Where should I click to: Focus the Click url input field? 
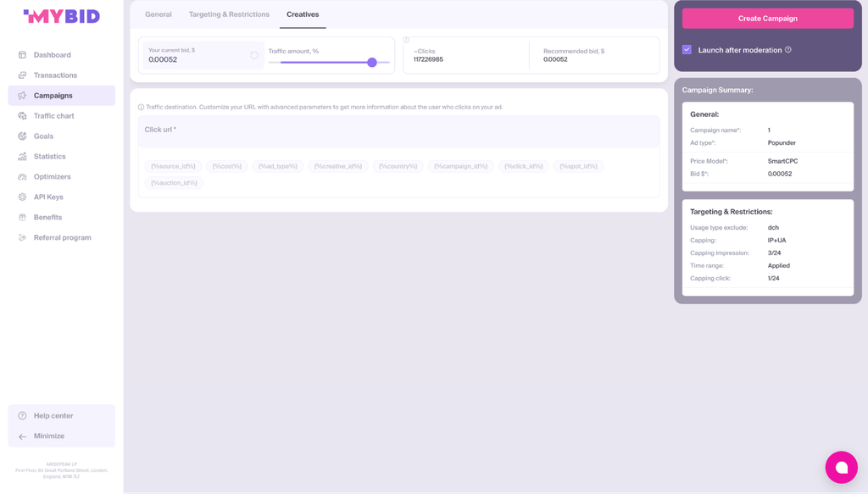click(x=398, y=131)
